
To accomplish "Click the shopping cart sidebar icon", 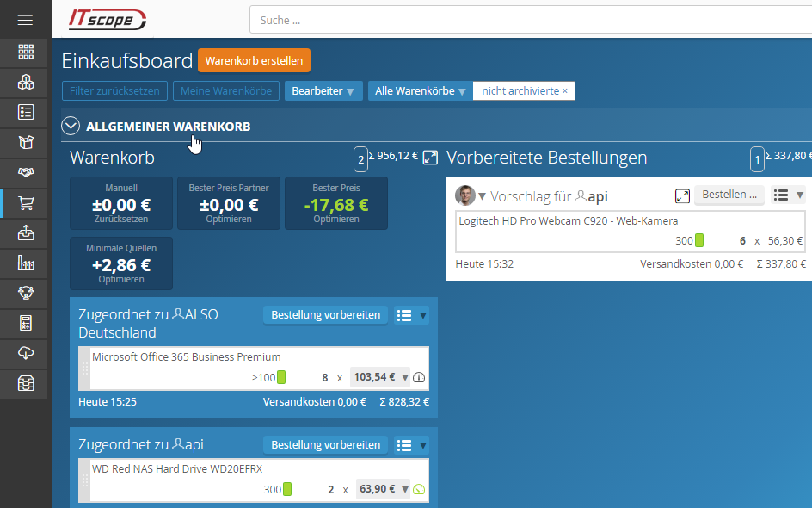I will (x=26, y=202).
